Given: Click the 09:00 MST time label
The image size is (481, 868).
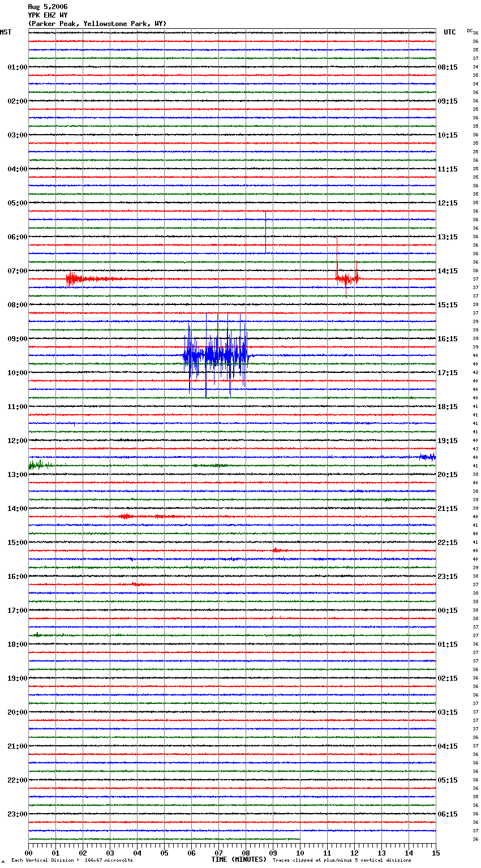Looking at the screenshot, I should (17, 339).
